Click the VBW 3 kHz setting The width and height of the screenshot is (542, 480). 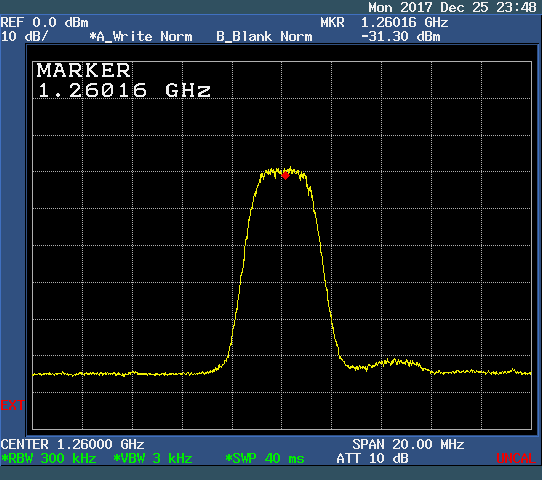pos(153,458)
